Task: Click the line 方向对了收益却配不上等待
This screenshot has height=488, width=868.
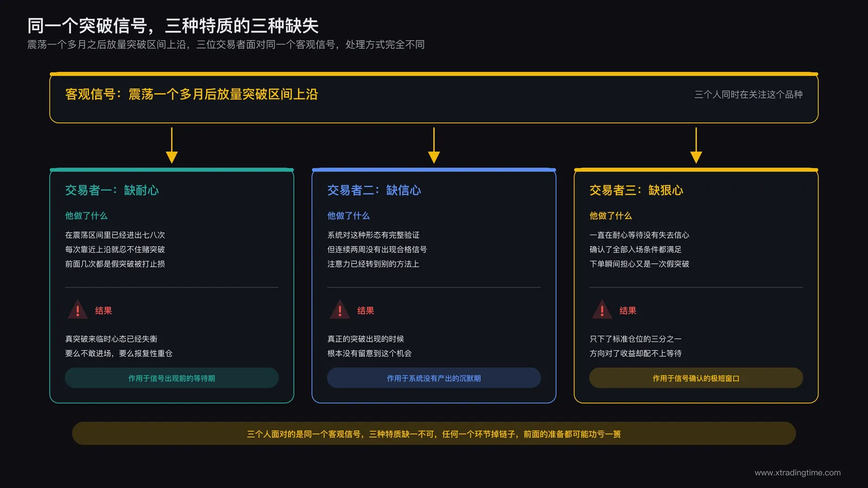Action: 636,354
